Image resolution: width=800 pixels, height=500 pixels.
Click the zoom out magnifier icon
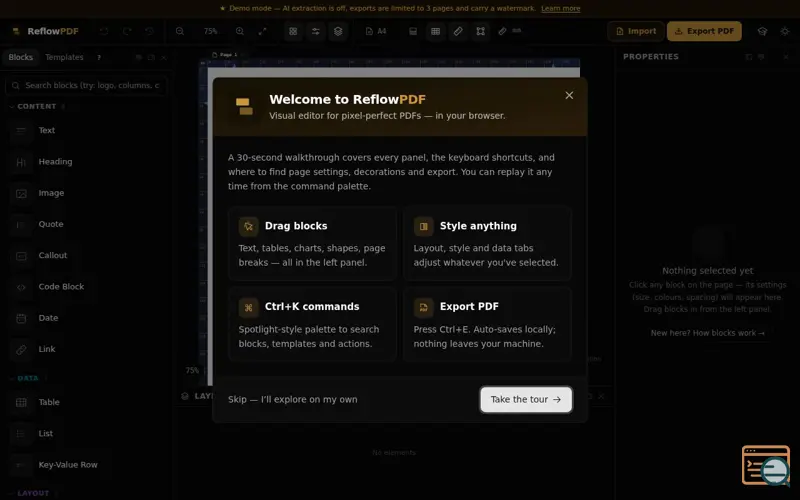click(180, 31)
